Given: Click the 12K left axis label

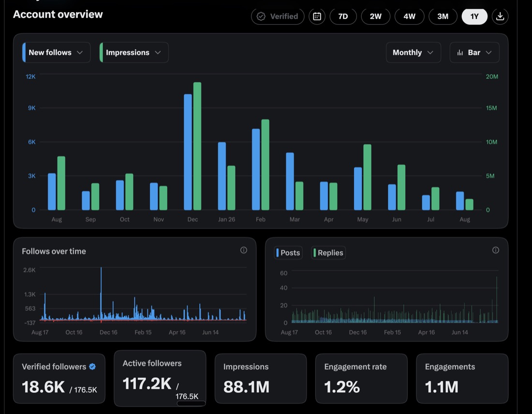Looking at the screenshot, I should point(30,76).
